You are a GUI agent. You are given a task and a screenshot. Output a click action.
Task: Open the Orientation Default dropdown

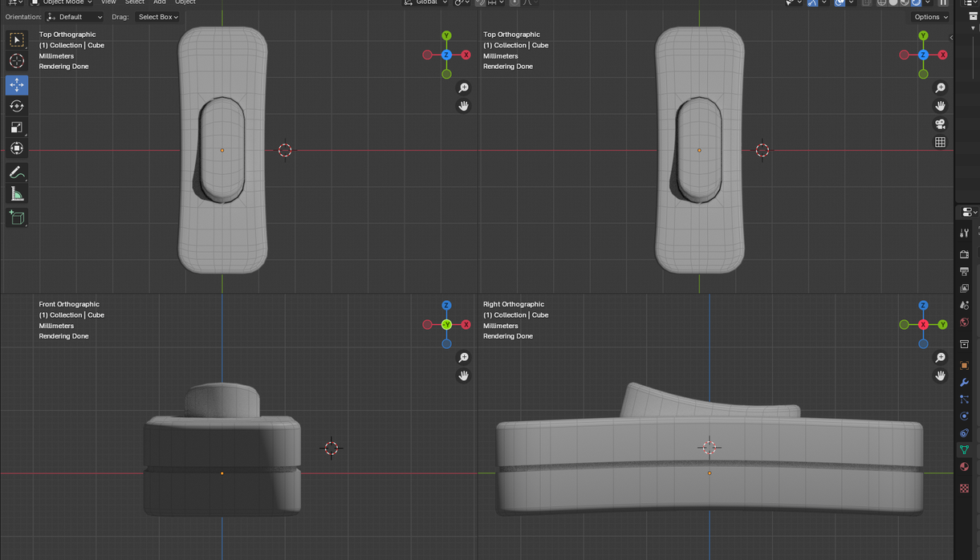point(75,17)
